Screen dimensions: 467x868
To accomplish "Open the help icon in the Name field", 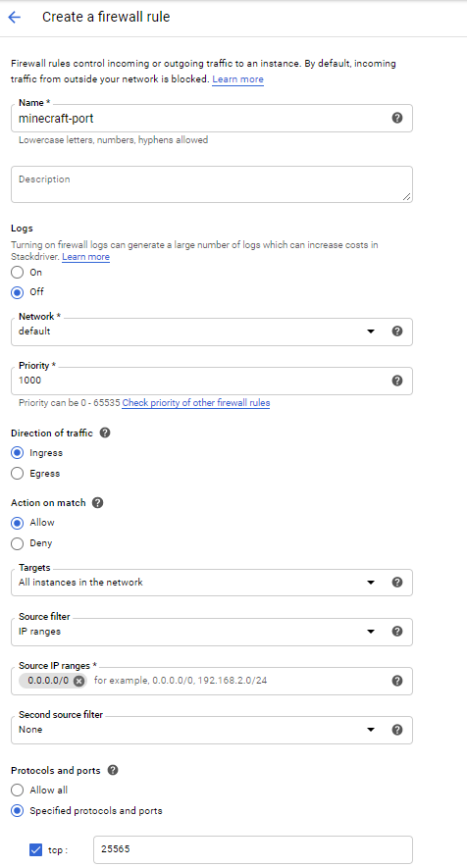I will 397,118.
